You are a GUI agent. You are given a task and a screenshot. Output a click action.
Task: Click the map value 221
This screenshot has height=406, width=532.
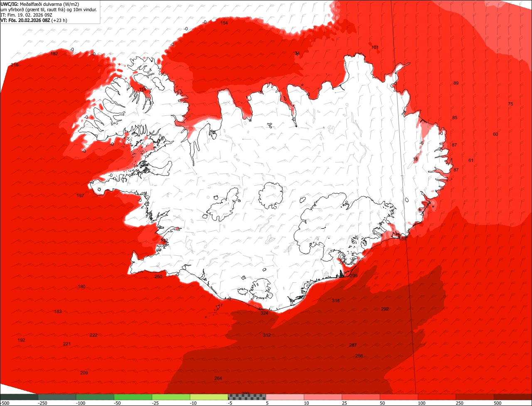pos(67,344)
